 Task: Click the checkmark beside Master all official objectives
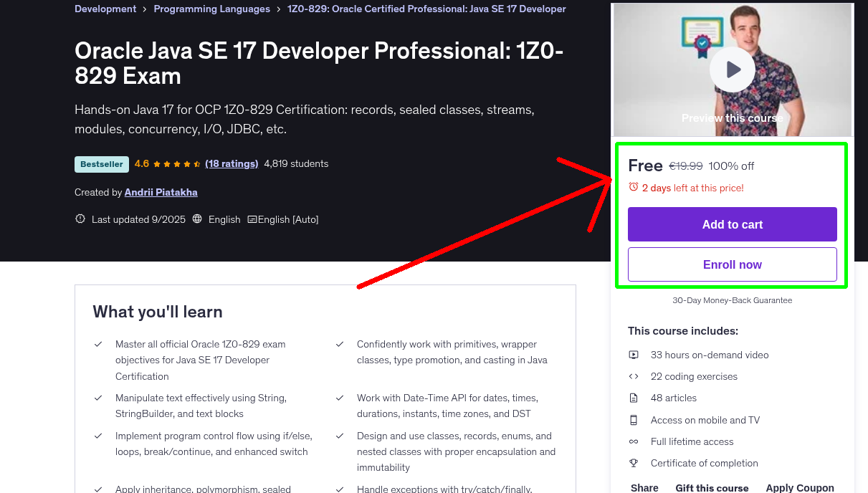[98, 344]
